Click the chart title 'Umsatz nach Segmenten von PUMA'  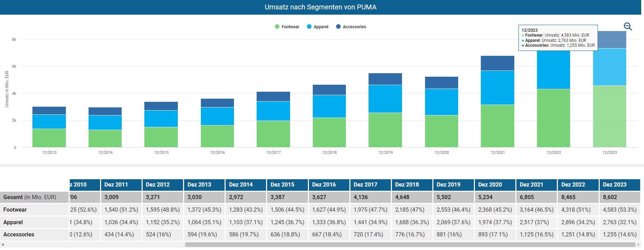[320, 7]
